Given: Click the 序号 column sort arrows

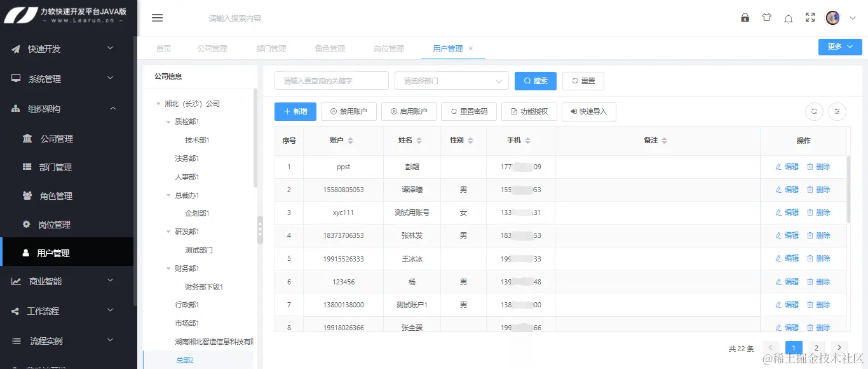Looking at the screenshot, I should coord(289,140).
